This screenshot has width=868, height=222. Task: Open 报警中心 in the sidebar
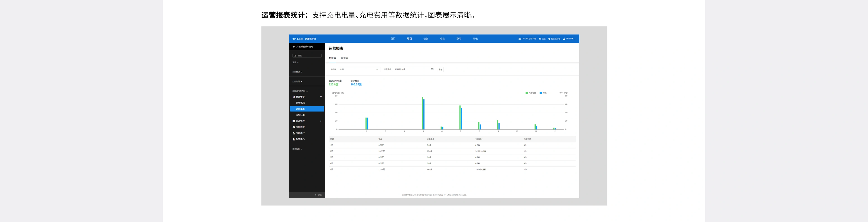[300, 139]
